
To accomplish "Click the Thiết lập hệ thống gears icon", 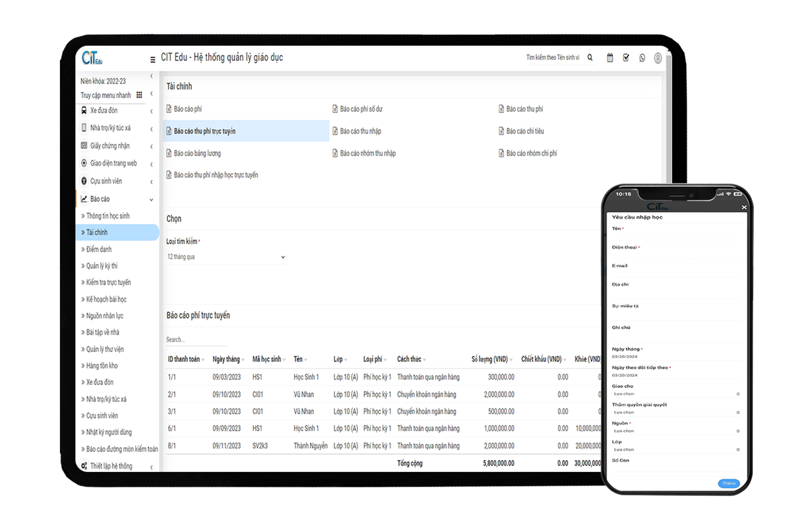I will point(84,466).
